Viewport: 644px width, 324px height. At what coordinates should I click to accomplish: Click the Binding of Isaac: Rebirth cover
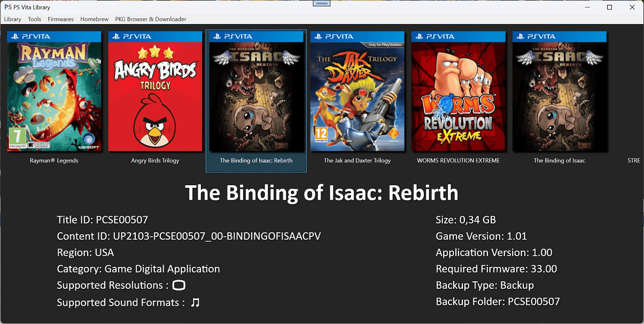pyautogui.click(x=256, y=91)
